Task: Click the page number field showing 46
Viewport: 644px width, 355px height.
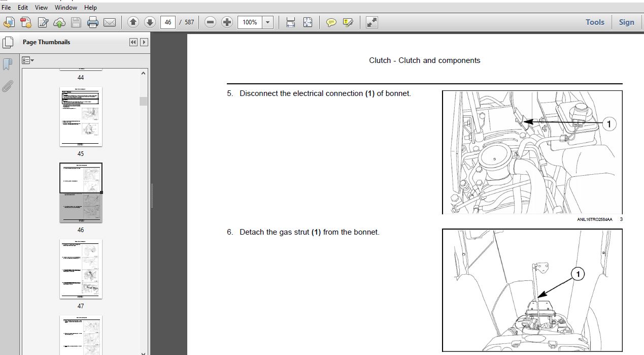Action: (168, 22)
